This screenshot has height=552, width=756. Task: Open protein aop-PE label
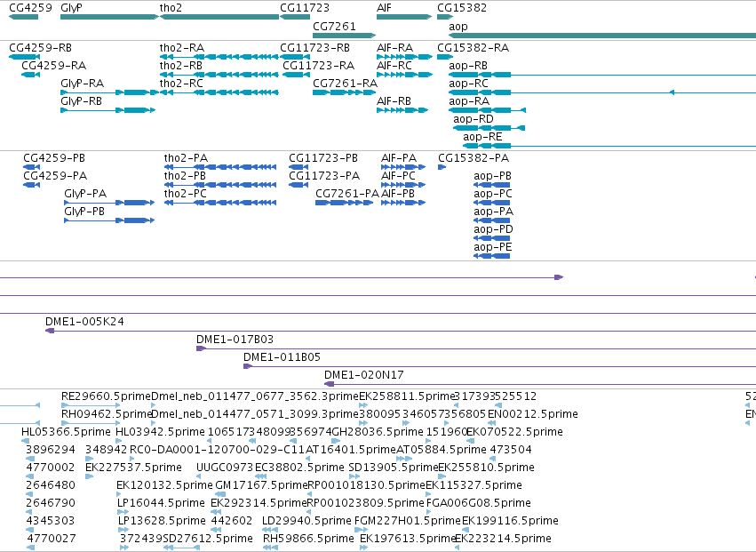pos(492,247)
